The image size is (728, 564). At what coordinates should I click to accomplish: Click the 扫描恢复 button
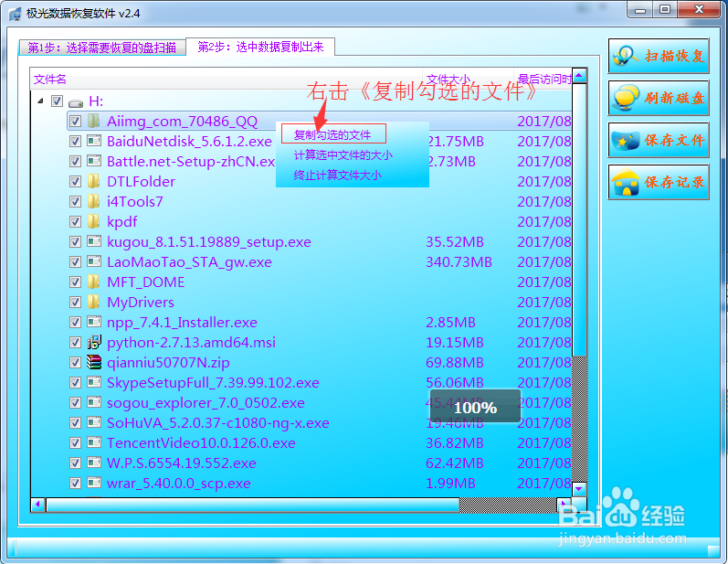coord(659,56)
